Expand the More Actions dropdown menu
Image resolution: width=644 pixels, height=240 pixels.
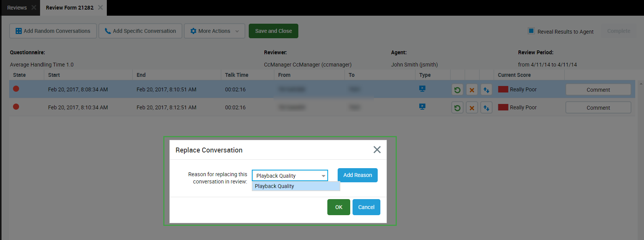[x=214, y=31]
